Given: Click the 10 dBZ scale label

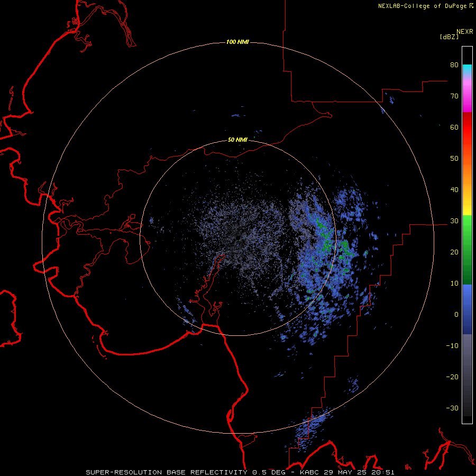Looking at the screenshot, I should 454,283.
